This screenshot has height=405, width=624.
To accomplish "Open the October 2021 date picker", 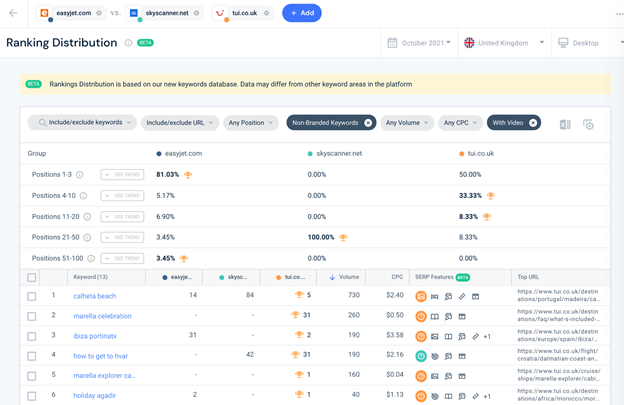I will [419, 43].
